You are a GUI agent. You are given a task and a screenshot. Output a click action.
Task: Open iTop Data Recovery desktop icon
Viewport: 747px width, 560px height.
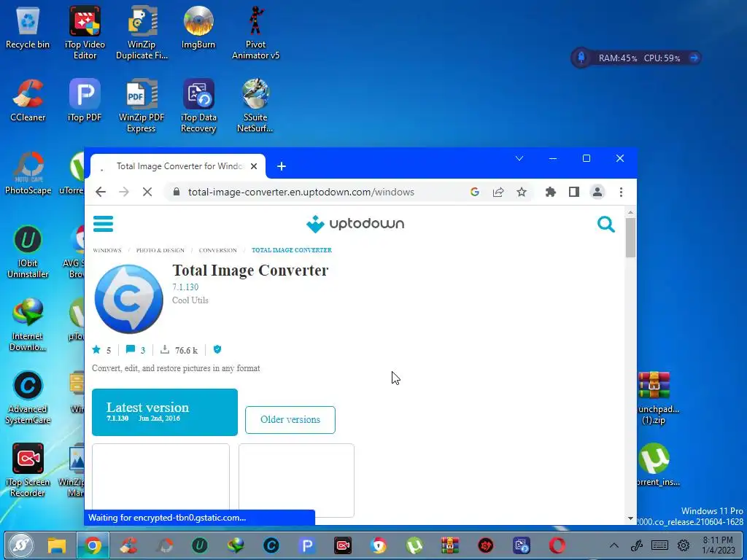coord(198,106)
